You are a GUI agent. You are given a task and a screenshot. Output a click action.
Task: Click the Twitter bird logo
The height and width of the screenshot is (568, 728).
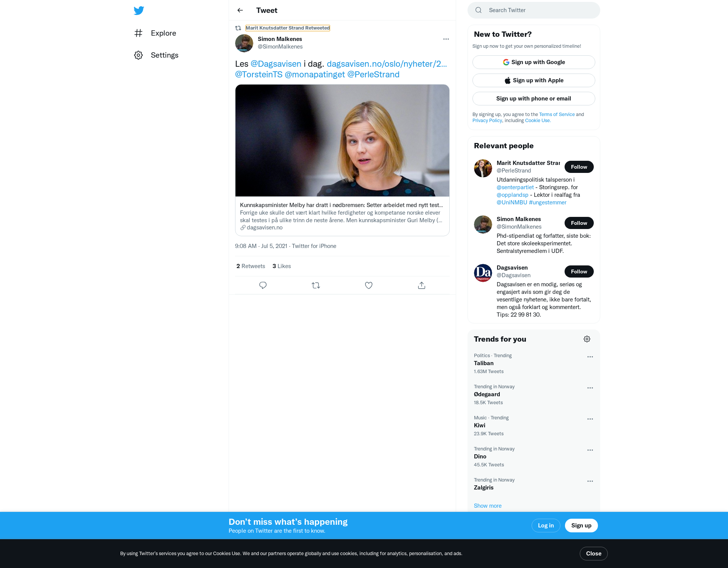[139, 10]
